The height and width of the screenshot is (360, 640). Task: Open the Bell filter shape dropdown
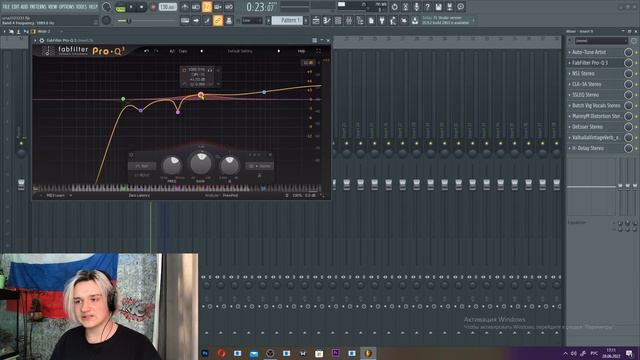click(x=142, y=166)
